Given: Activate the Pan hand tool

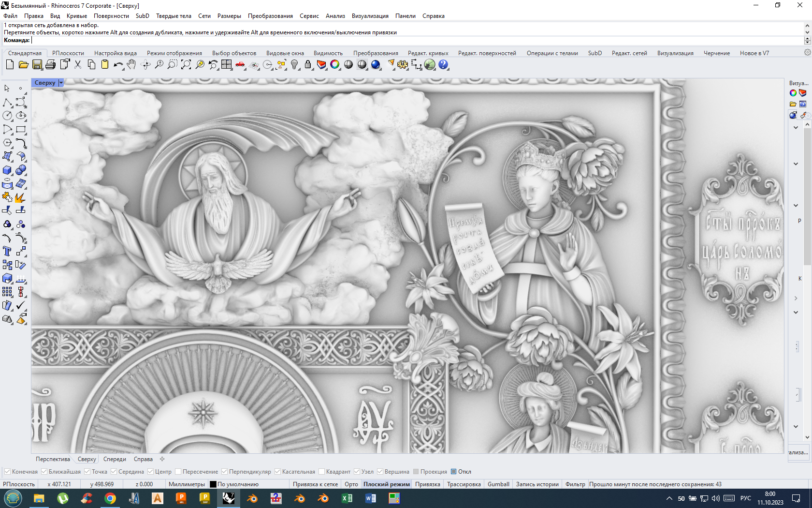Looking at the screenshot, I should pyautogui.click(x=131, y=64).
